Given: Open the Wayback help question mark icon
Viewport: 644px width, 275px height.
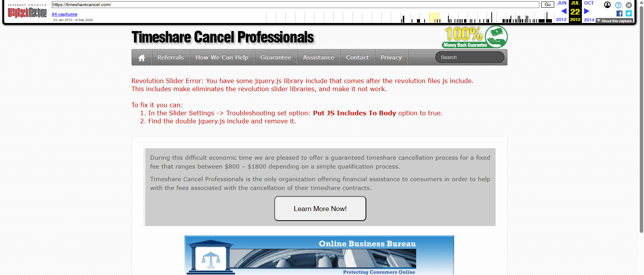Looking at the screenshot, I should click(x=618, y=5).
